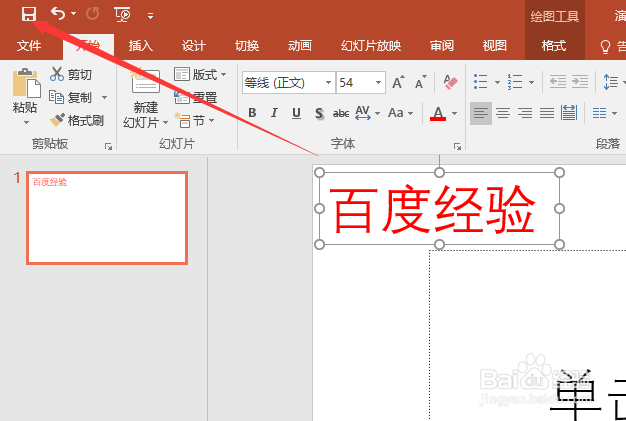Toggle align left paragraph
Image resolution: width=626 pixels, height=421 pixels.
[481, 113]
